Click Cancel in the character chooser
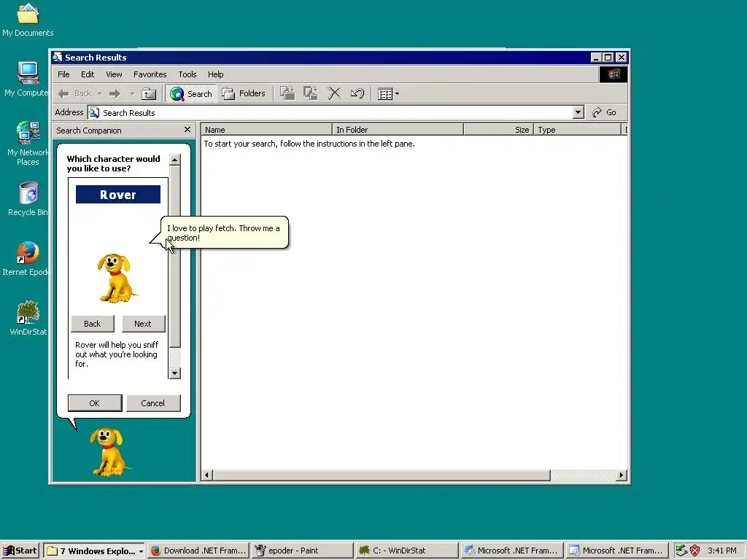Image resolution: width=747 pixels, height=560 pixels. [153, 403]
